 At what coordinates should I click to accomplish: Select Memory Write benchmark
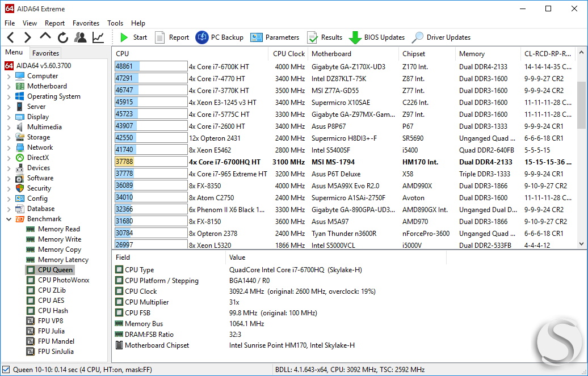tap(60, 239)
